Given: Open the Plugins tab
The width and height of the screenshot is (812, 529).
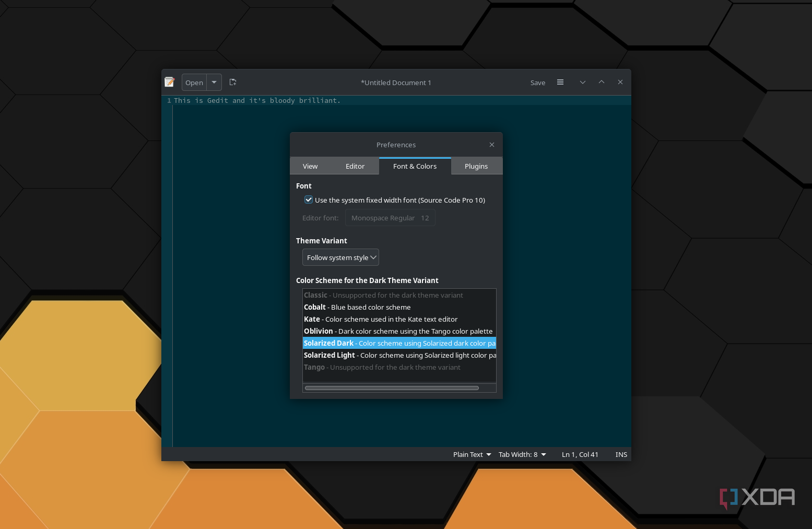Looking at the screenshot, I should point(476,166).
